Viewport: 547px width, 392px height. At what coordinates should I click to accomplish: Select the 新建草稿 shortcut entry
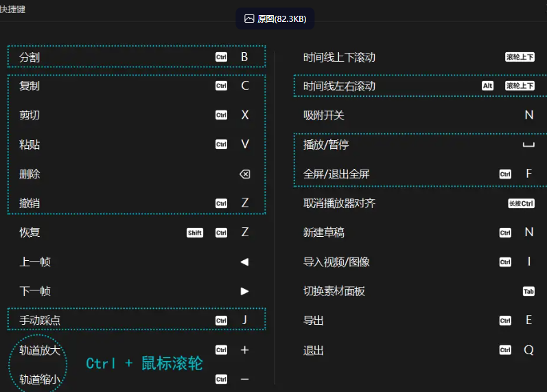coord(324,233)
